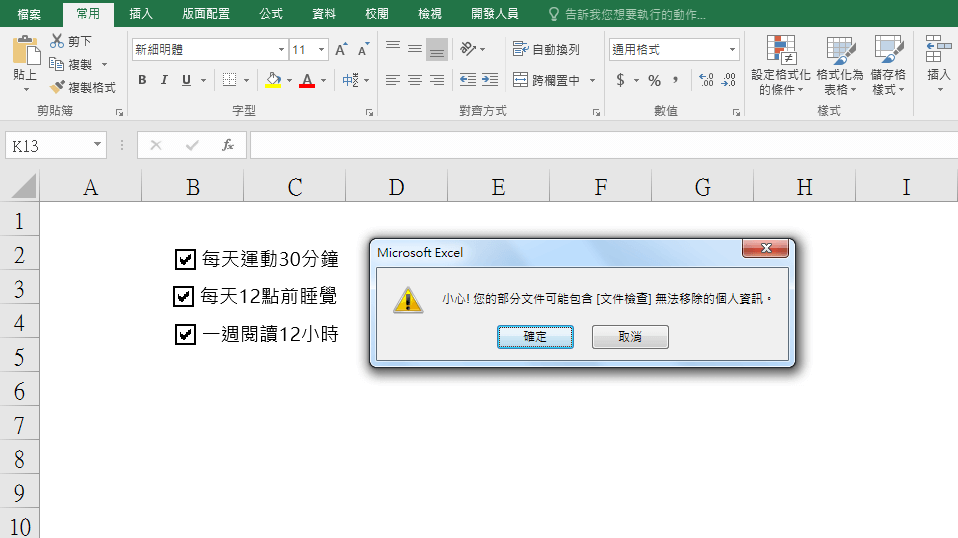958x538 pixels.
Task: Toggle the 每天12點前睡覺 checkbox
Action: coord(183,296)
